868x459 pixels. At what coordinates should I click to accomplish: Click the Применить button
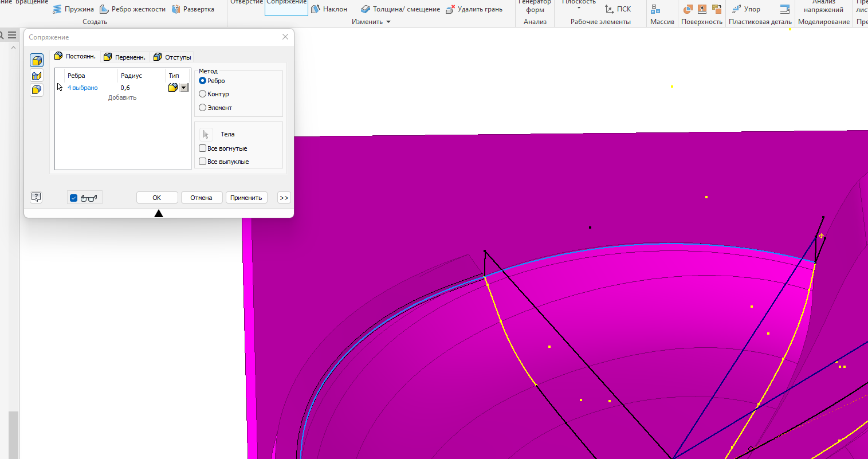246,197
